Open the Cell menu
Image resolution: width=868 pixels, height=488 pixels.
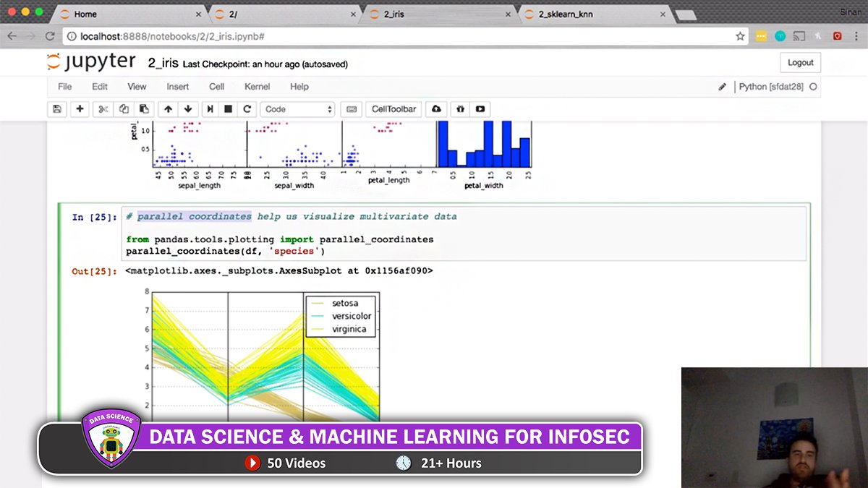coord(216,87)
